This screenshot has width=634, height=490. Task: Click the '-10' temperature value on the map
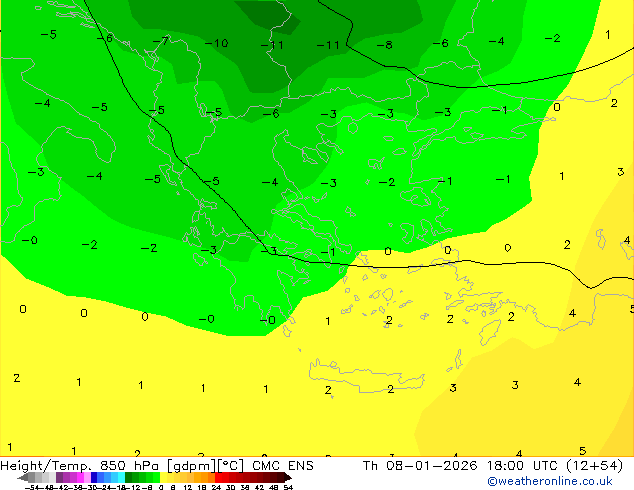(216, 43)
